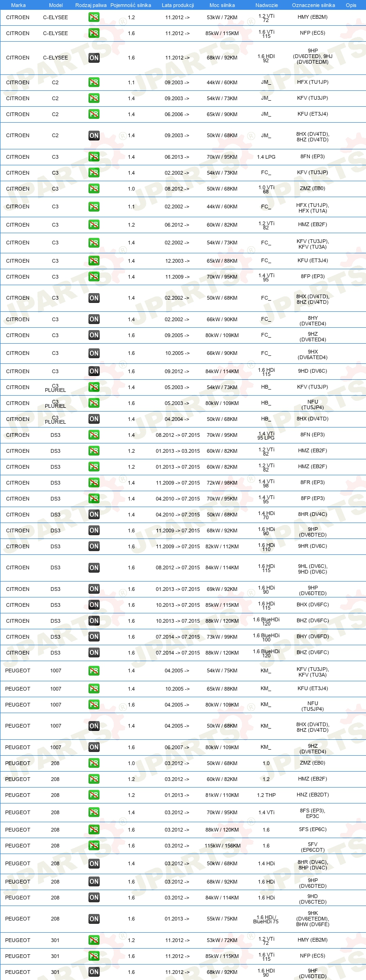Viewport: 366px width, 980px height.
Task: Click diesel icon in C3 9HX 10.2005 row
Action: tap(94, 353)
